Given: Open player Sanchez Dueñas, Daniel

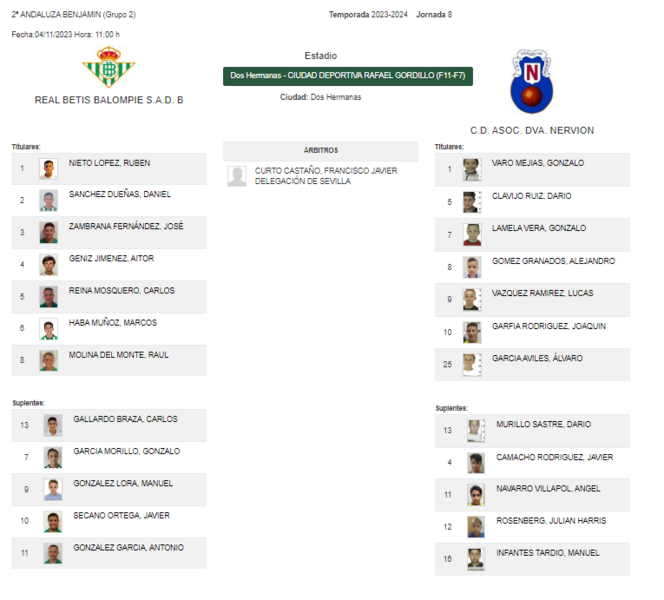Looking at the screenshot, I should 119,194.
